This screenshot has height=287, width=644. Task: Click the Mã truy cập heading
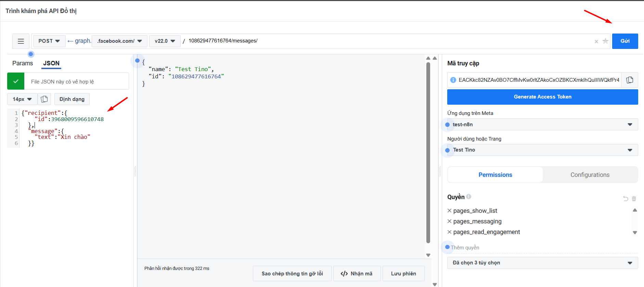coord(463,63)
